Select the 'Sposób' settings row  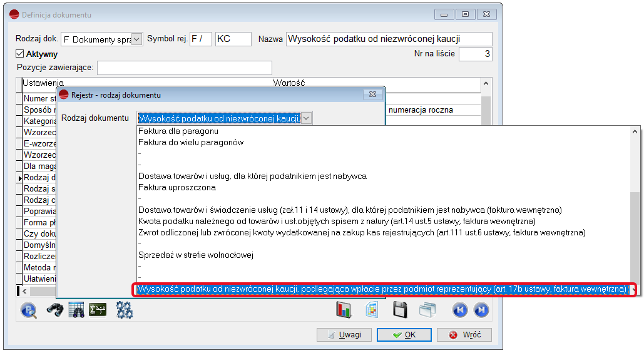[39, 110]
